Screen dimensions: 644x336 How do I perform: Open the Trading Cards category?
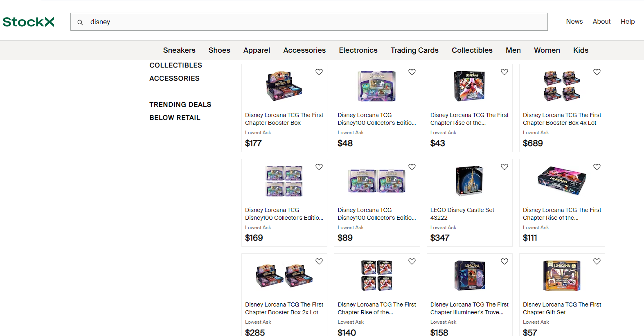[414, 50]
